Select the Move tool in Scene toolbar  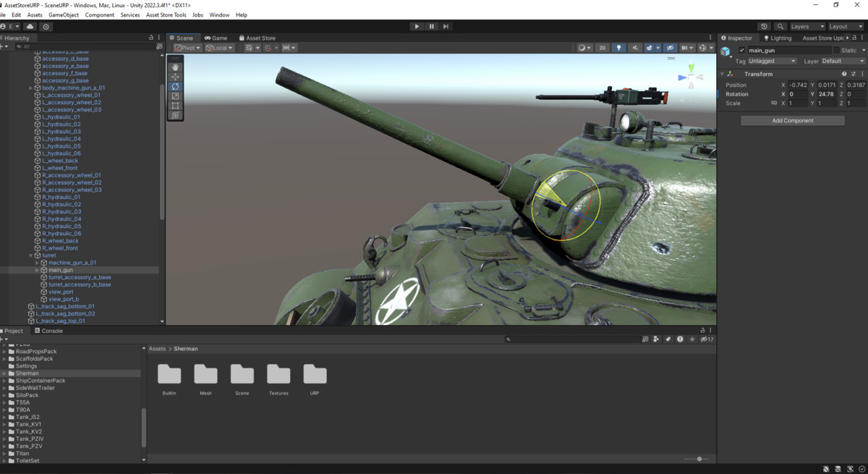point(175,77)
